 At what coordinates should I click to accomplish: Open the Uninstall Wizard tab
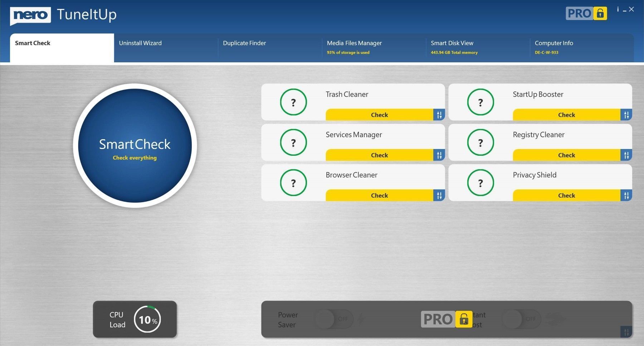point(166,48)
